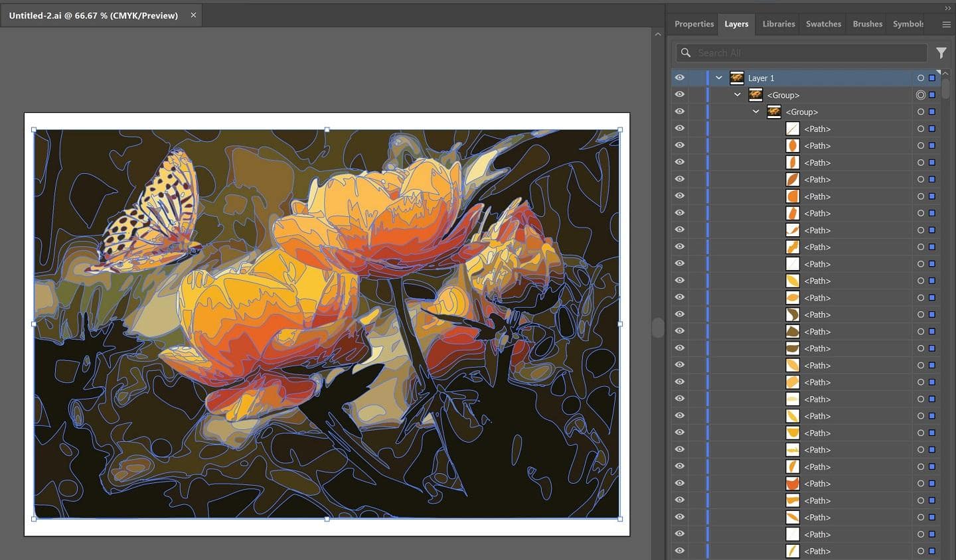The height and width of the screenshot is (560, 956).
Task: Toggle visibility of the first <Group>
Action: pyautogui.click(x=679, y=94)
